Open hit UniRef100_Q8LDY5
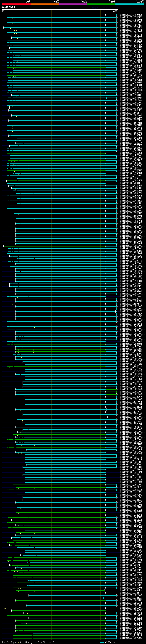The width and height of the screenshot is (146, 644). tap(131, 32)
